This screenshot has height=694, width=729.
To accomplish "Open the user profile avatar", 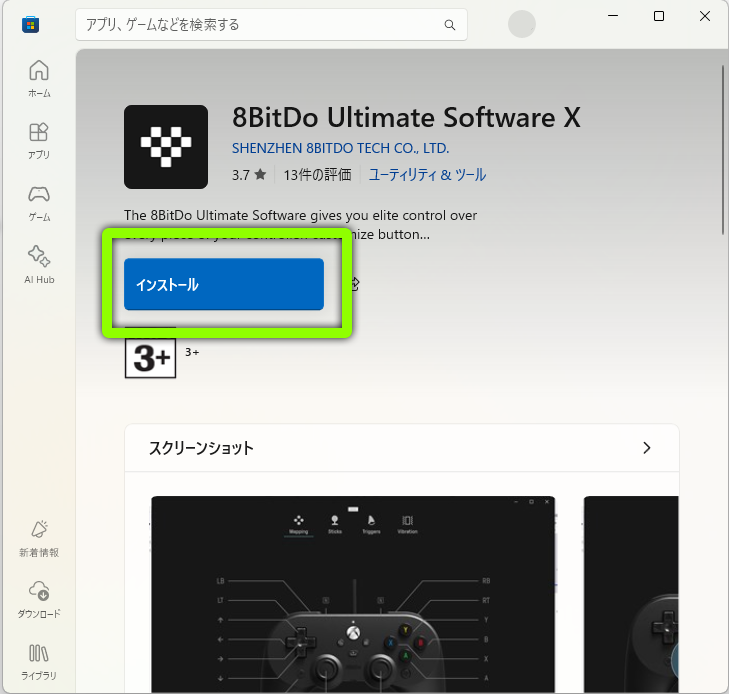I will (x=521, y=24).
